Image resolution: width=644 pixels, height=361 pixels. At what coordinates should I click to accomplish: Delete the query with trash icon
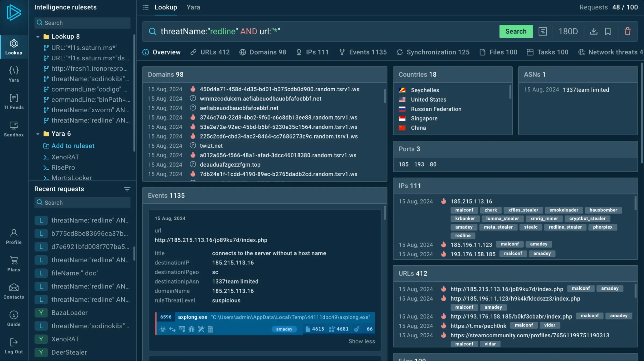(x=627, y=31)
